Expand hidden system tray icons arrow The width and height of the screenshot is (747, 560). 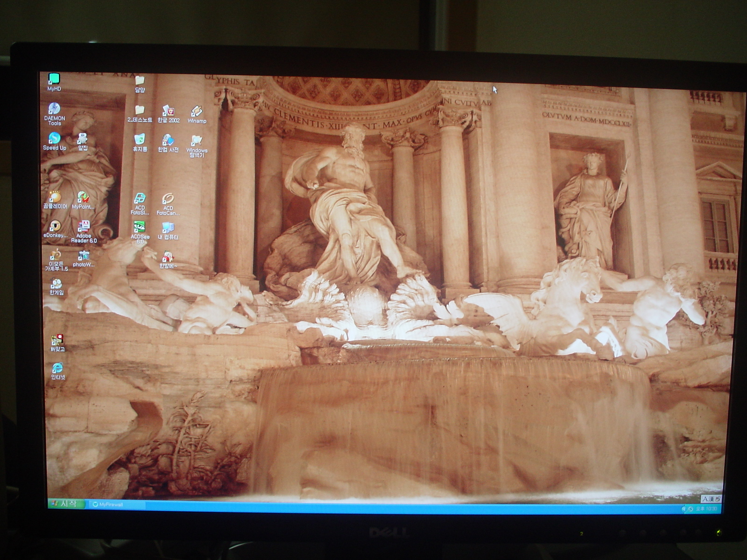tap(684, 509)
